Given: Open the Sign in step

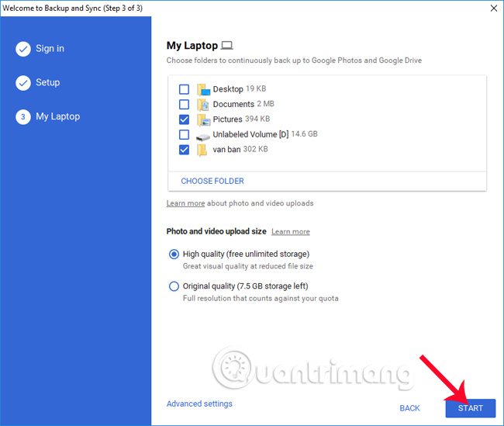Looking at the screenshot, I should tap(50, 49).
